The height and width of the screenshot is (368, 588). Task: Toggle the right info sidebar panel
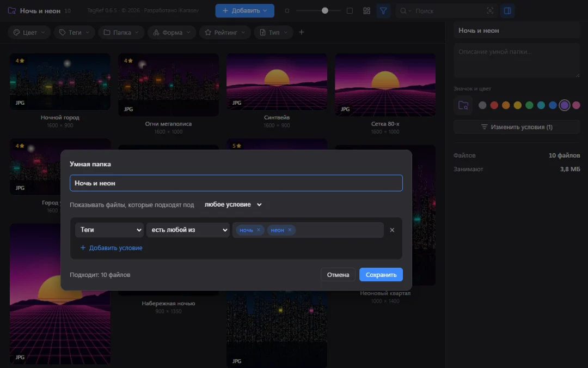pos(507,11)
